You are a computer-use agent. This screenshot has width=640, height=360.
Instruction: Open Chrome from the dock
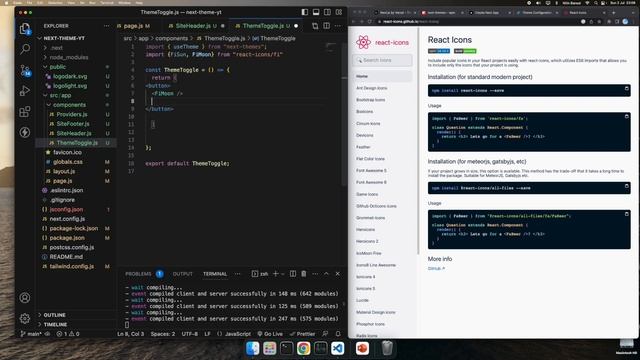(x=303, y=349)
